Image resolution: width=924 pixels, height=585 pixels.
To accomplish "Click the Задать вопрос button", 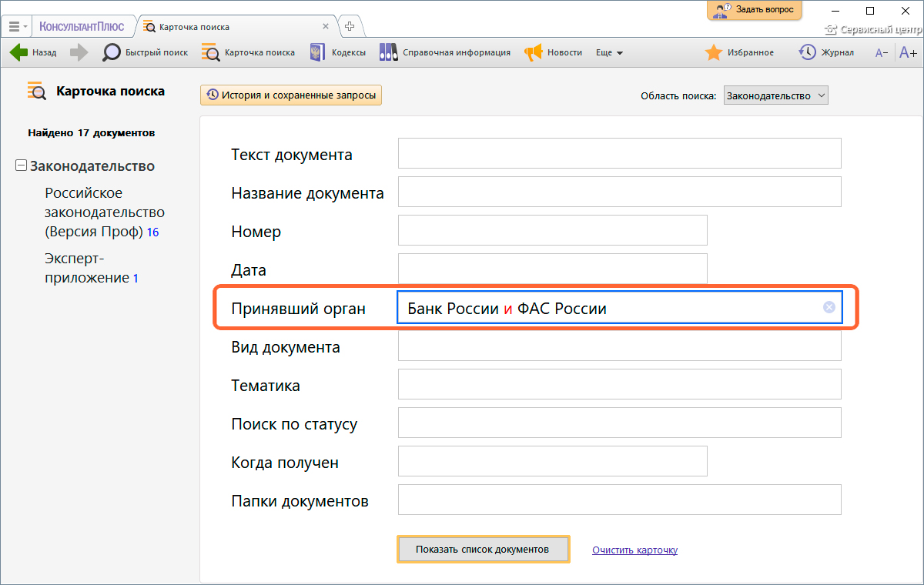I will pos(755,10).
